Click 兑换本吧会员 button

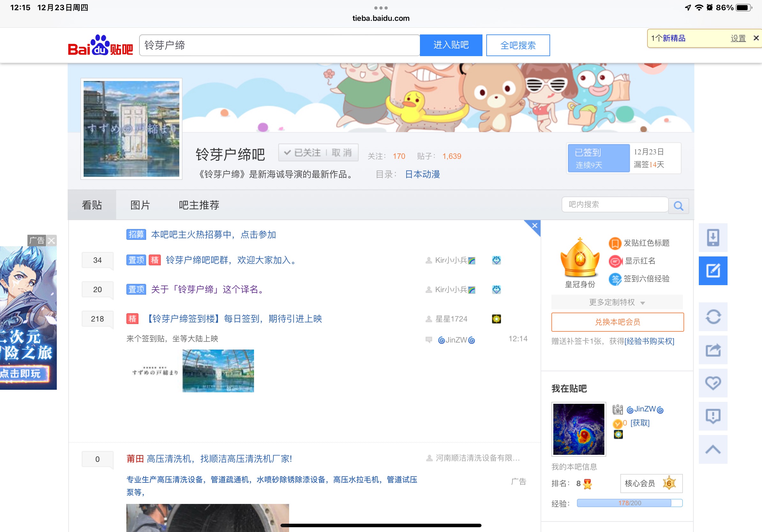(617, 322)
